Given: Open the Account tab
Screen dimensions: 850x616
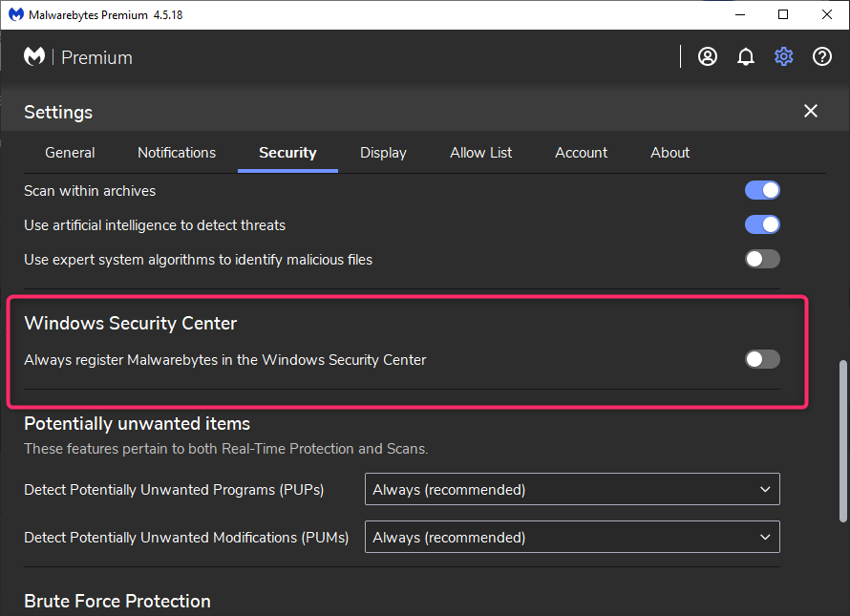Looking at the screenshot, I should [x=581, y=153].
